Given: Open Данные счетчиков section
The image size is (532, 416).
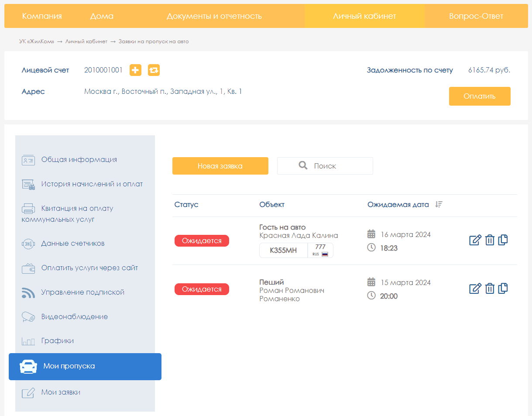Looking at the screenshot, I should 73,244.
